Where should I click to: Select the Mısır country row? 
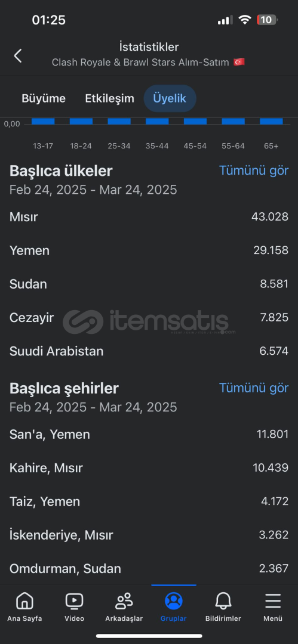149,217
